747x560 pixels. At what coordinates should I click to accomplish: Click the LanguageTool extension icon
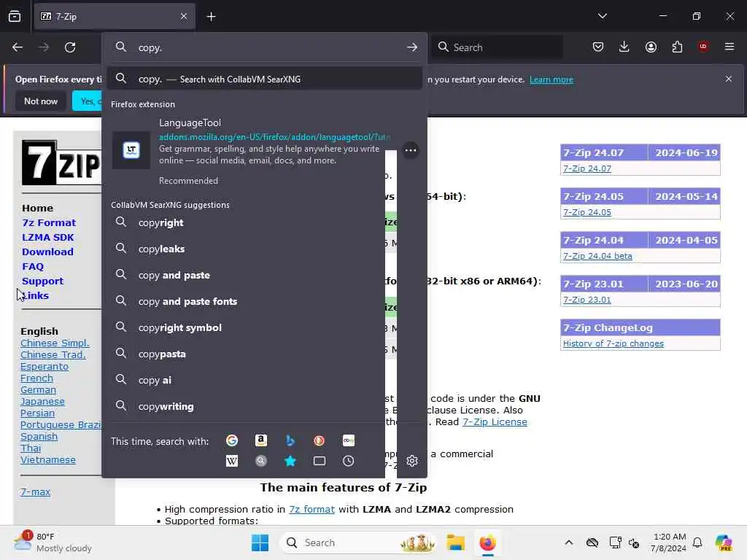(131, 150)
